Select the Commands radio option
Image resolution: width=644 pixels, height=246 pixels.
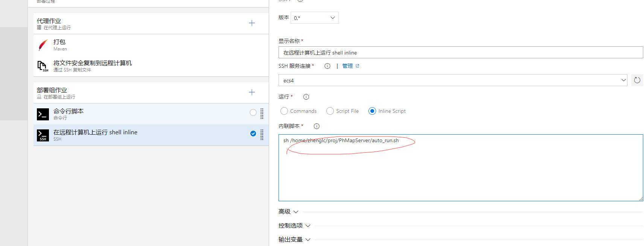click(x=284, y=111)
